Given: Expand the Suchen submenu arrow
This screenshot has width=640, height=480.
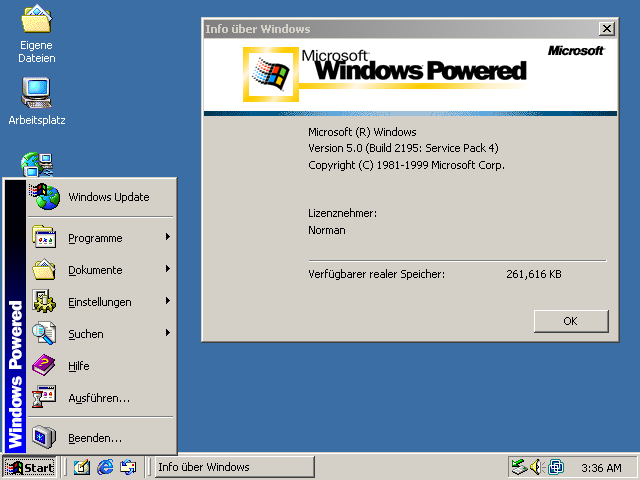Looking at the screenshot, I should 167,333.
